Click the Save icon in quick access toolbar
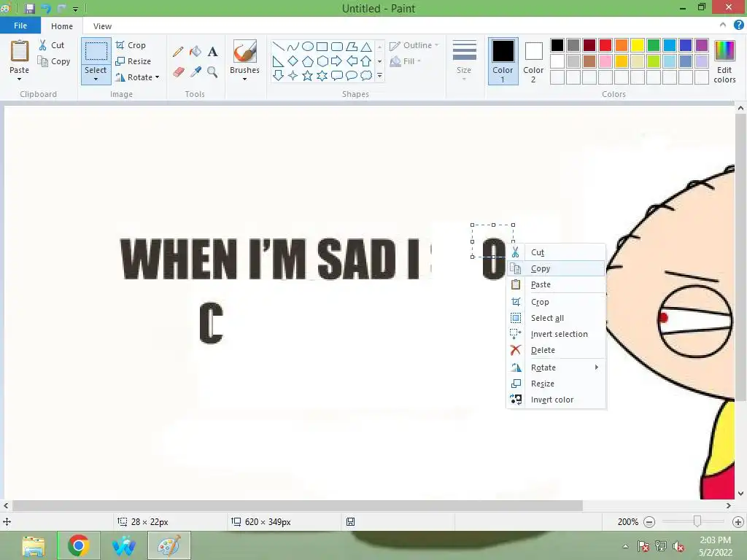This screenshot has height=560, width=747. [29, 8]
